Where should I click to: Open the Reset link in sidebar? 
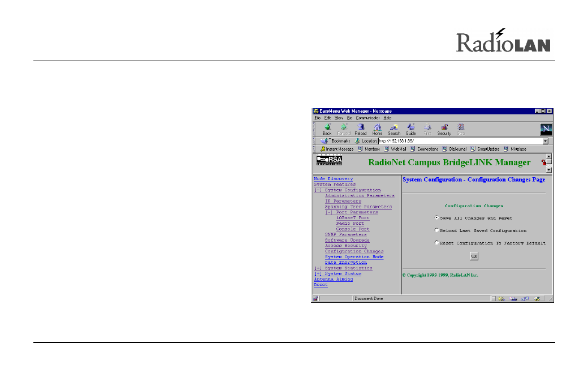click(321, 285)
